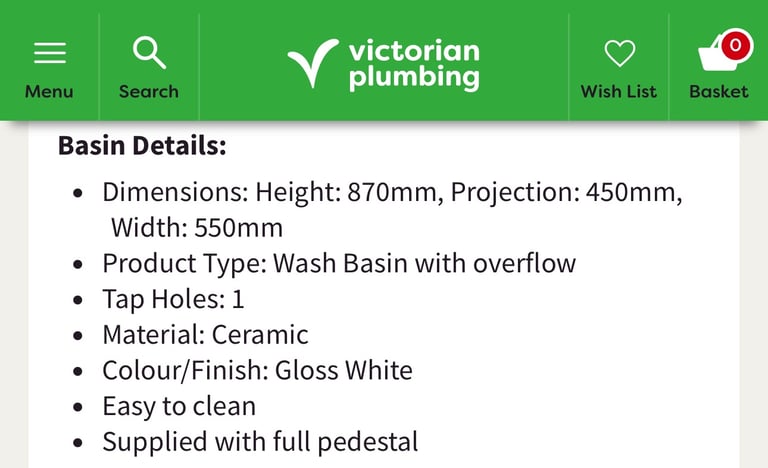
Task: Select the Wish List label
Action: point(619,92)
